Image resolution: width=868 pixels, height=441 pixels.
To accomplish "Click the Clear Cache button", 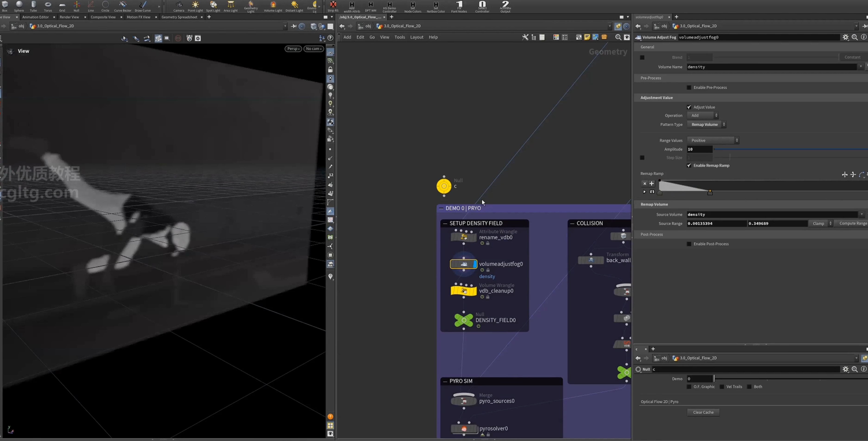I will (x=703, y=412).
